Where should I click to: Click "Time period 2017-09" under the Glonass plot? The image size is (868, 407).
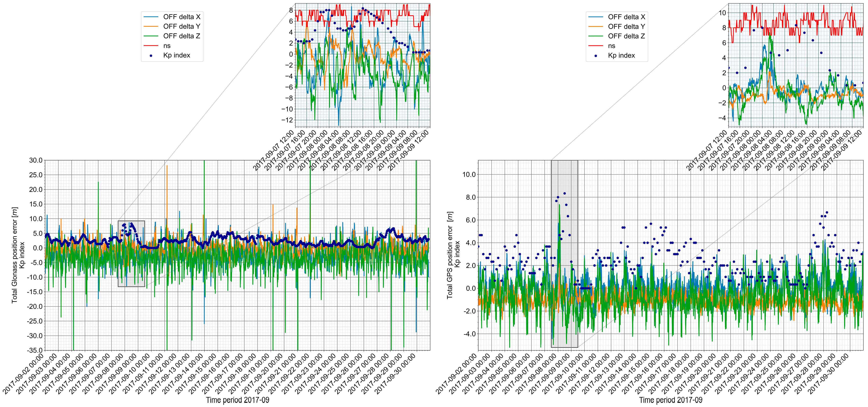tap(238, 400)
